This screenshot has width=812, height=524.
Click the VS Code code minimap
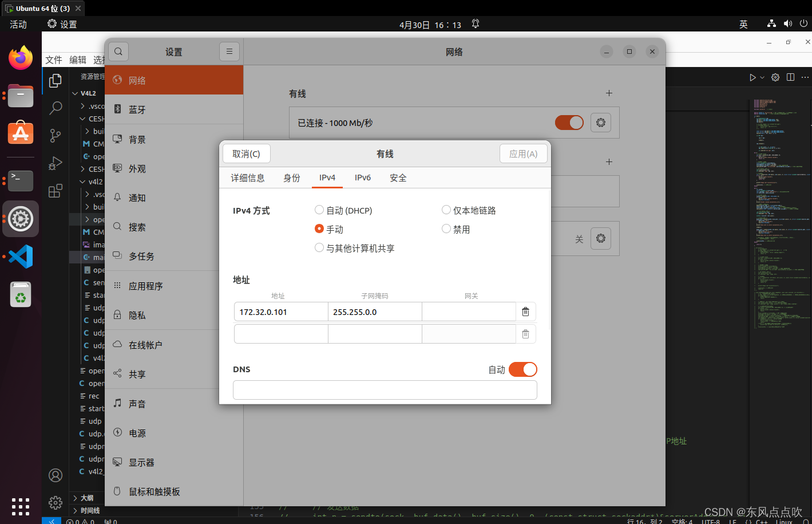pos(781,215)
